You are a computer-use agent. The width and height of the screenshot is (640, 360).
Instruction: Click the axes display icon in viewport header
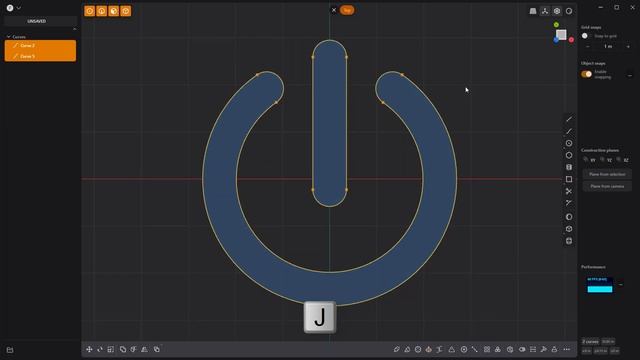tap(545, 11)
